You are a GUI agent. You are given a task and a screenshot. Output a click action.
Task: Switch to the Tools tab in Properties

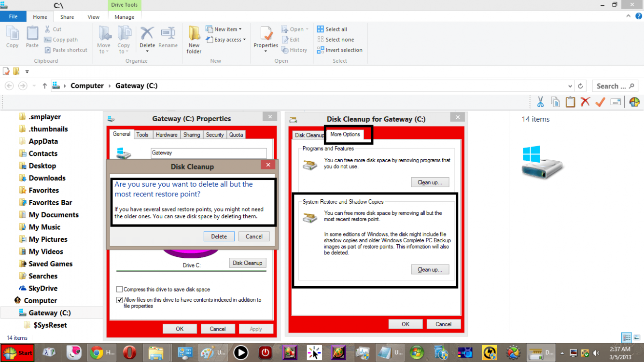142,135
